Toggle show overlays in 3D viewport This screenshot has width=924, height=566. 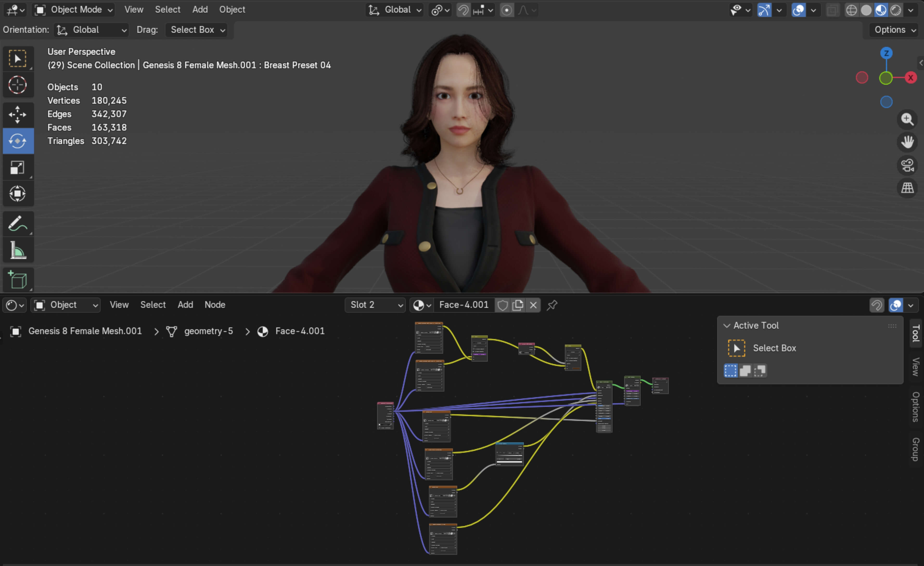click(x=799, y=10)
